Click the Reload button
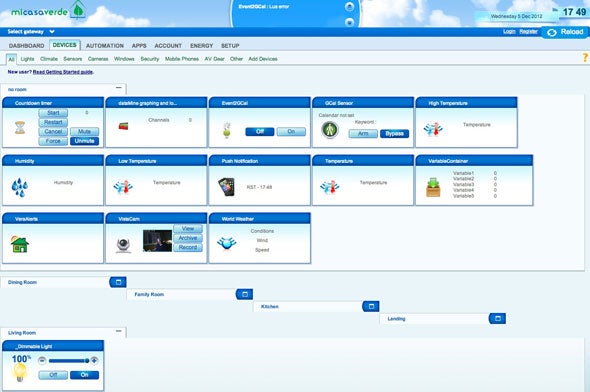This screenshot has height=392, width=590. [x=566, y=32]
